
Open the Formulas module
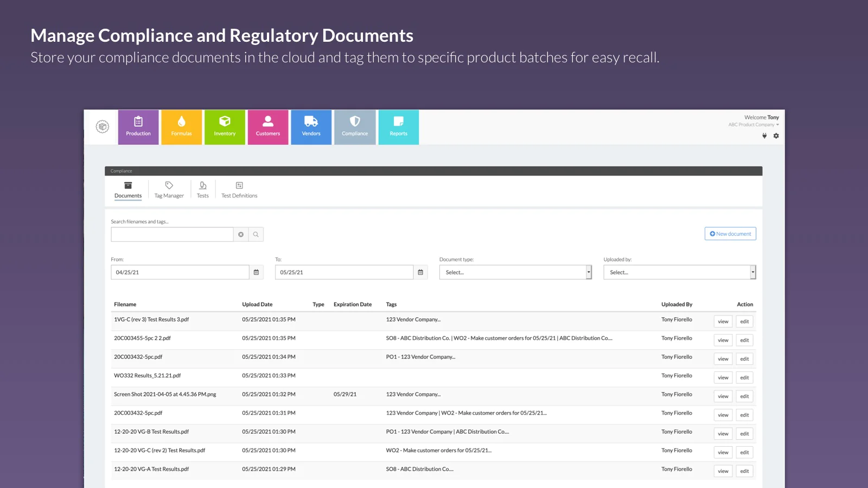pyautogui.click(x=182, y=127)
